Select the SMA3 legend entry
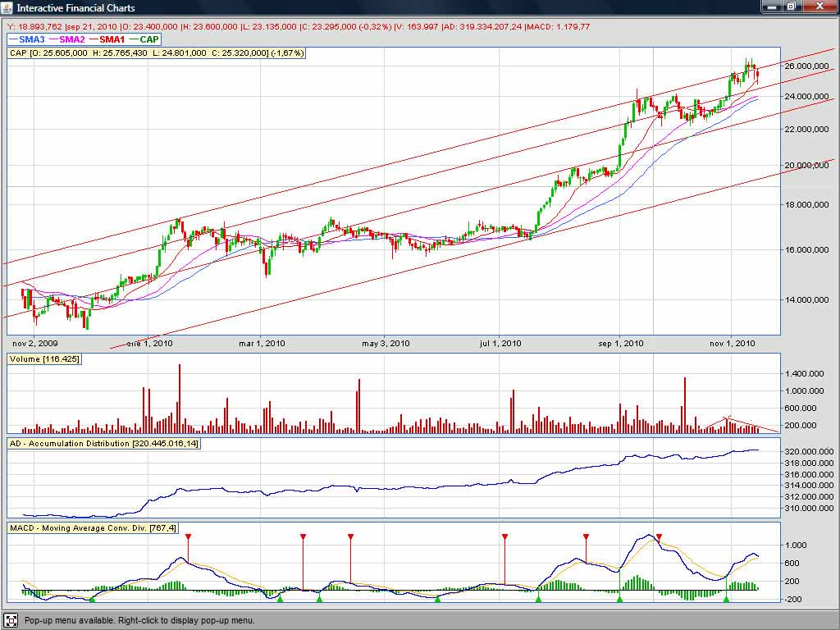This screenshot has height=630, width=840. coord(27,39)
